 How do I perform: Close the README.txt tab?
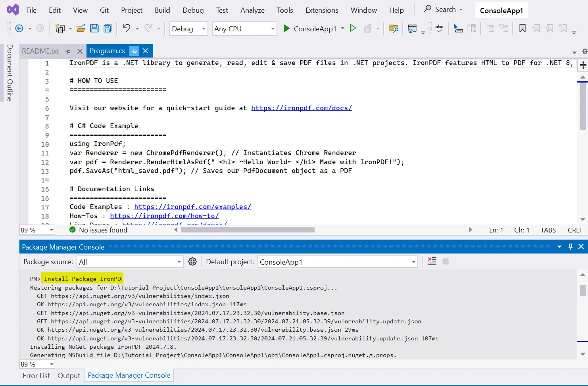80,51
